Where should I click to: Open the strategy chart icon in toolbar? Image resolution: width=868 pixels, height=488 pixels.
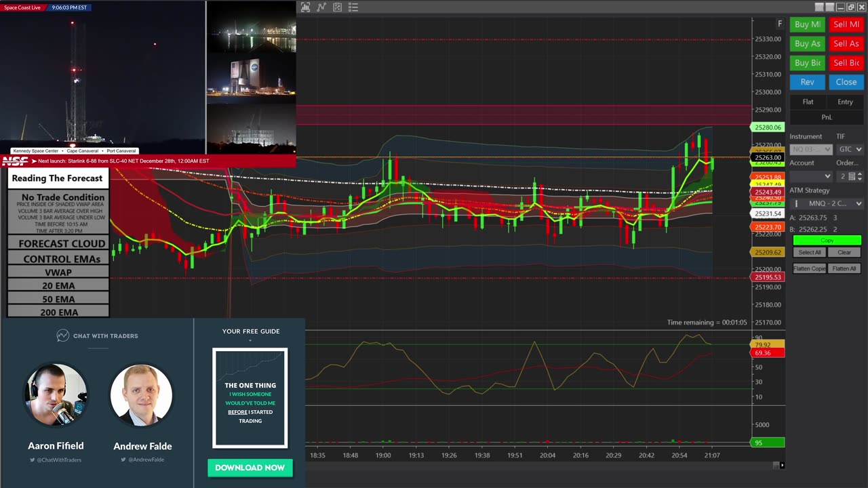(338, 7)
